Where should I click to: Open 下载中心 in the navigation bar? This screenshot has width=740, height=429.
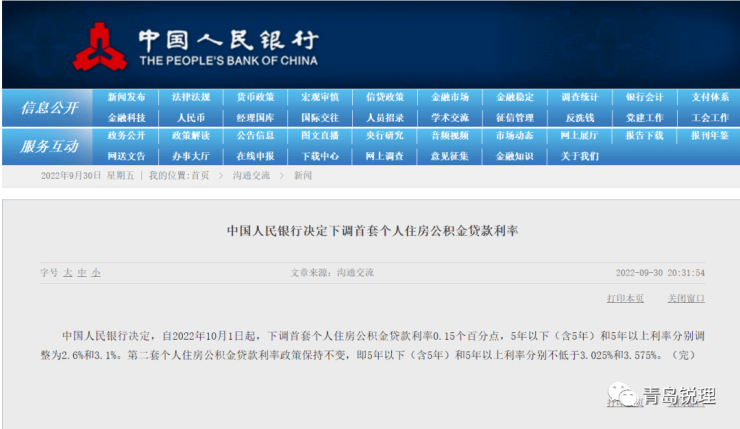(320, 156)
